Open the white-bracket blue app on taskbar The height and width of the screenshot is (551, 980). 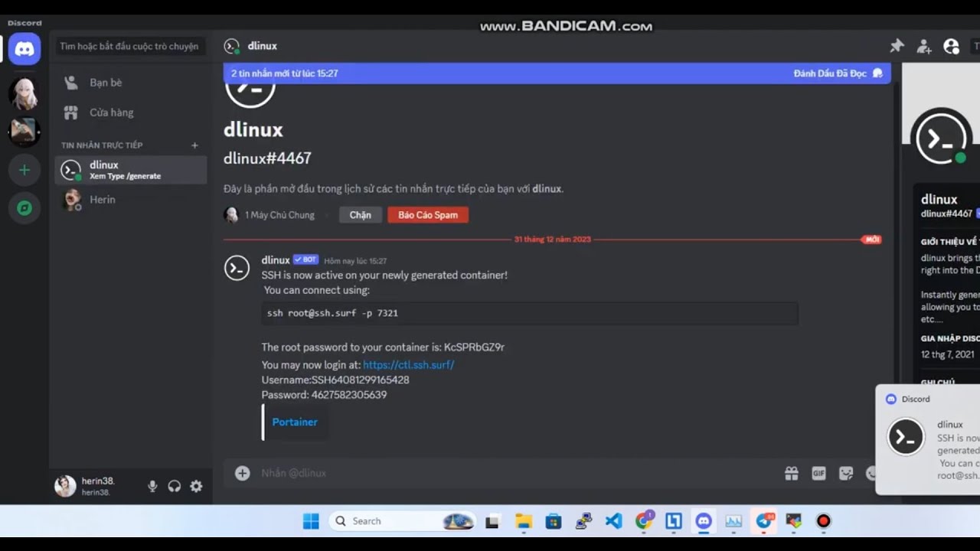(674, 521)
